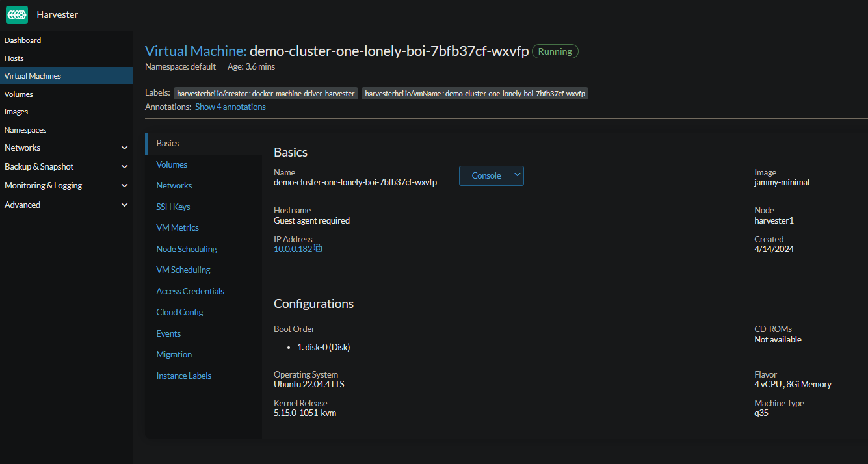Switch to the Migration tab

174,354
